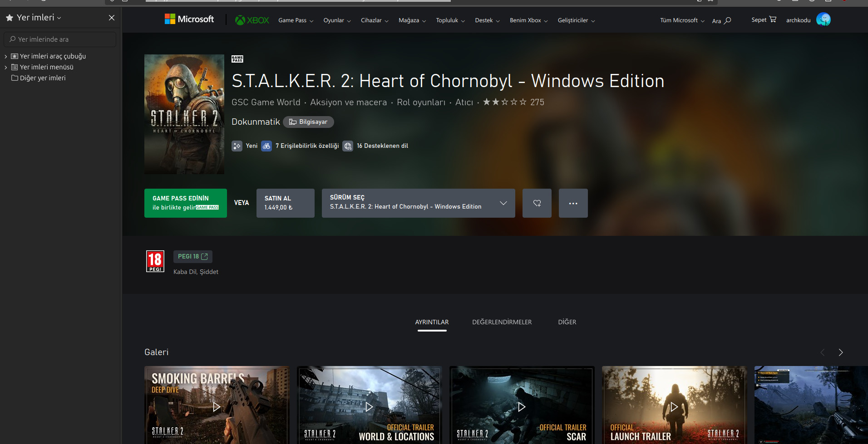This screenshot has height=444, width=868.
Task: Click the Ara search label
Action: click(x=716, y=21)
